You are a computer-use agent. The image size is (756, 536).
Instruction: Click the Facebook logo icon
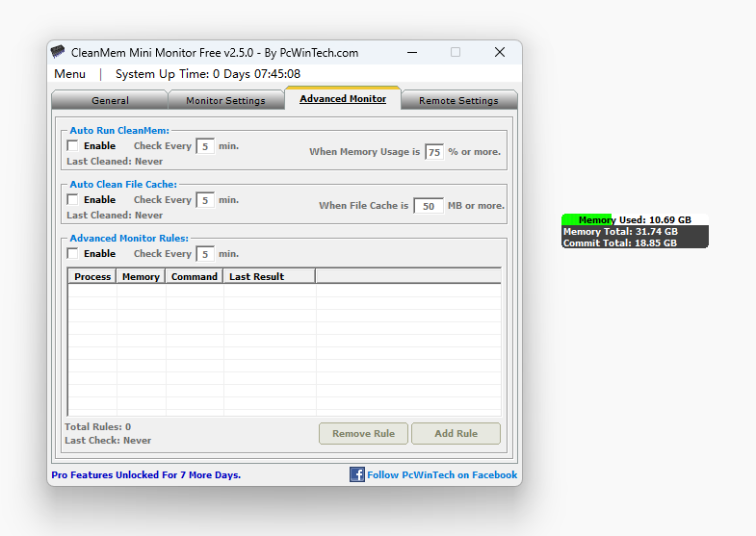(356, 474)
